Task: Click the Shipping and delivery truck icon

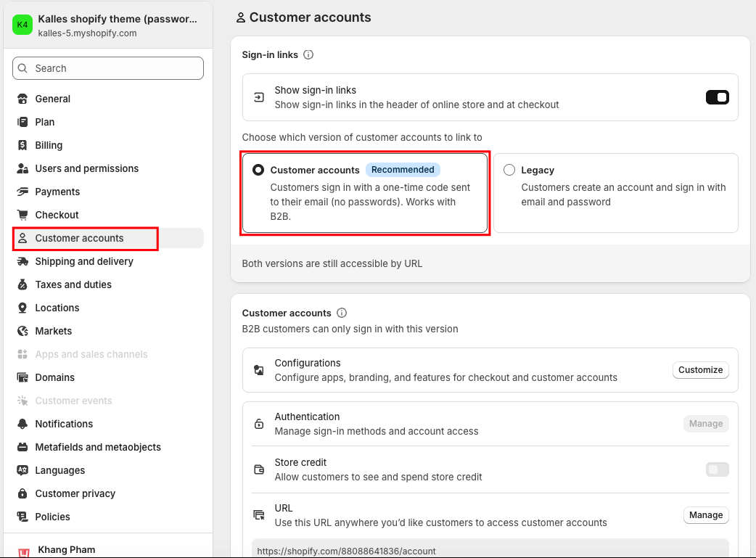Action: pyautogui.click(x=22, y=261)
